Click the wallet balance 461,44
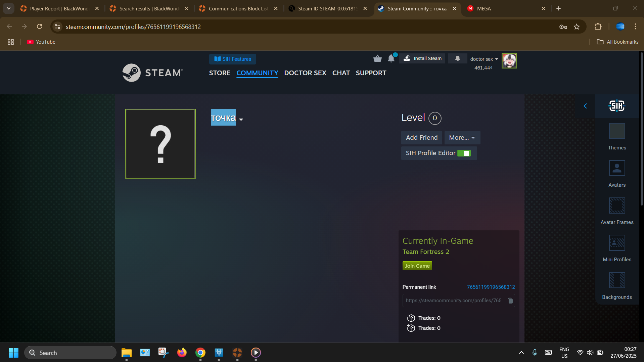Image resolution: width=644 pixels, height=362 pixels. pos(483,68)
